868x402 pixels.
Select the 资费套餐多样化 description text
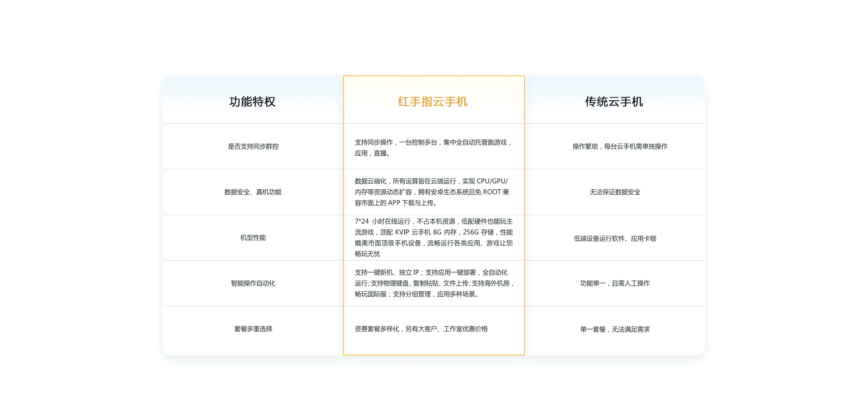(x=421, y=329)
